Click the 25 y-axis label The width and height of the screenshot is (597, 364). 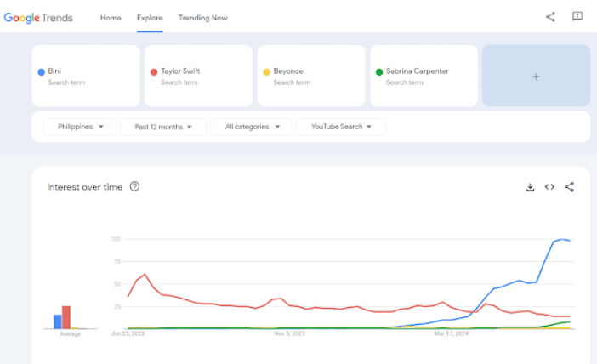click(x=117, y=306)
